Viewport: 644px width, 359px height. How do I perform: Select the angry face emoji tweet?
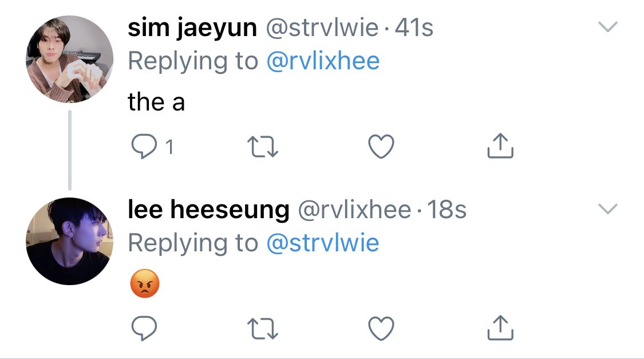point(145,284)
